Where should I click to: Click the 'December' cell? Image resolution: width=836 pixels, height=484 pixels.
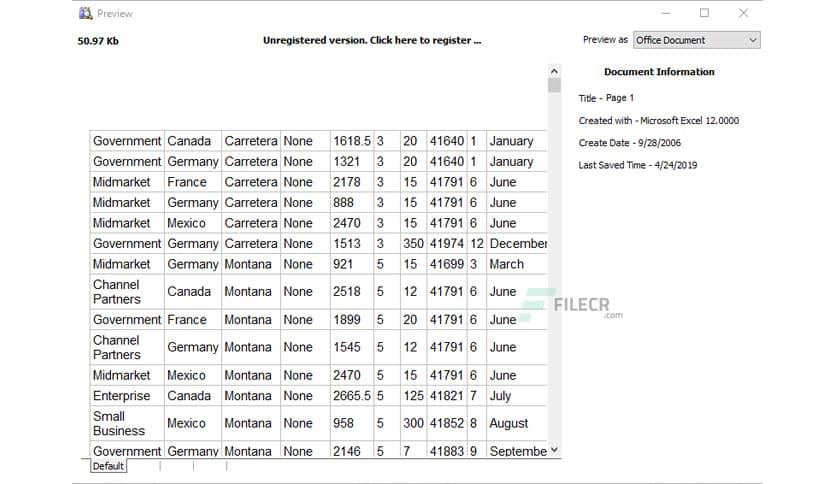[517, 244]
